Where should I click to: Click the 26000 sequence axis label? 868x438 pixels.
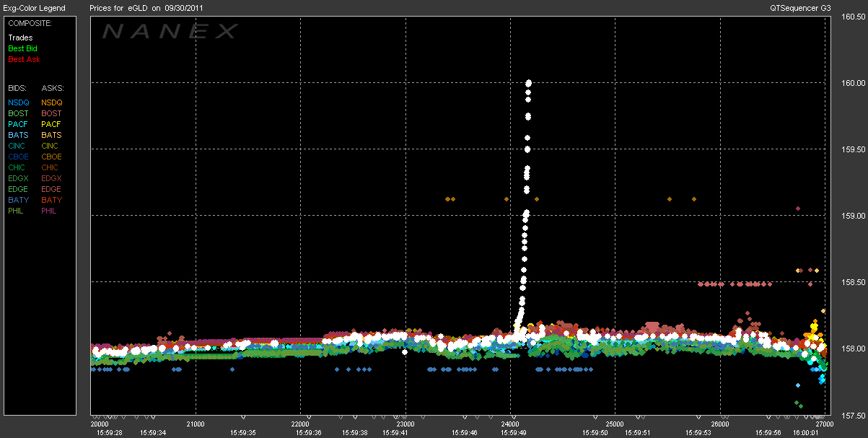click(x=720, y=424)
